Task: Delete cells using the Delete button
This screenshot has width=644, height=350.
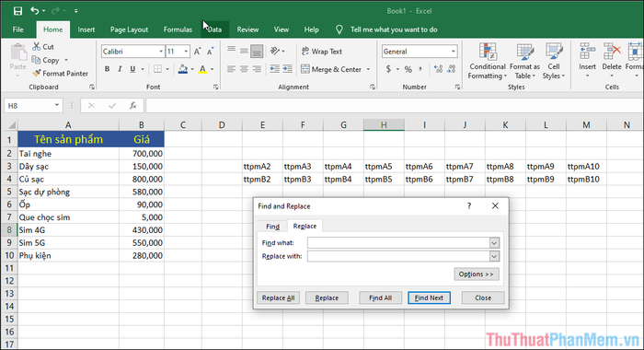Action: coord(612,61)
